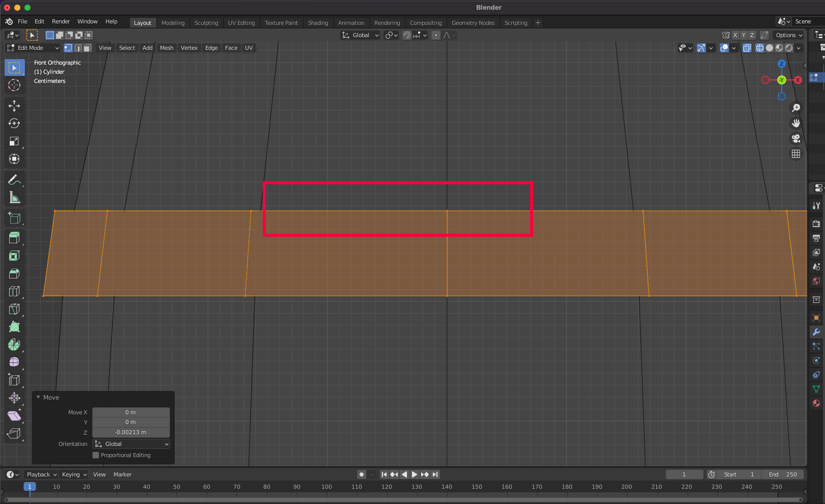The width and height of the screenshot is (825, 504).
Task: Select the Extrude Region tool
Action: pos(14,238)
